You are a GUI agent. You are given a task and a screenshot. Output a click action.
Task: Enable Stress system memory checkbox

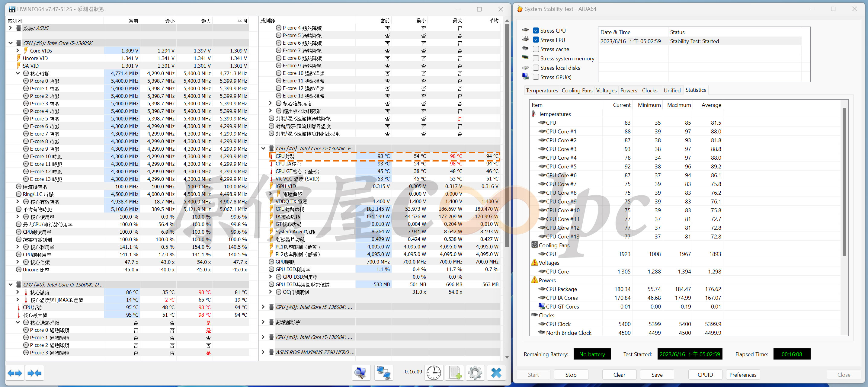pos(536,58)
